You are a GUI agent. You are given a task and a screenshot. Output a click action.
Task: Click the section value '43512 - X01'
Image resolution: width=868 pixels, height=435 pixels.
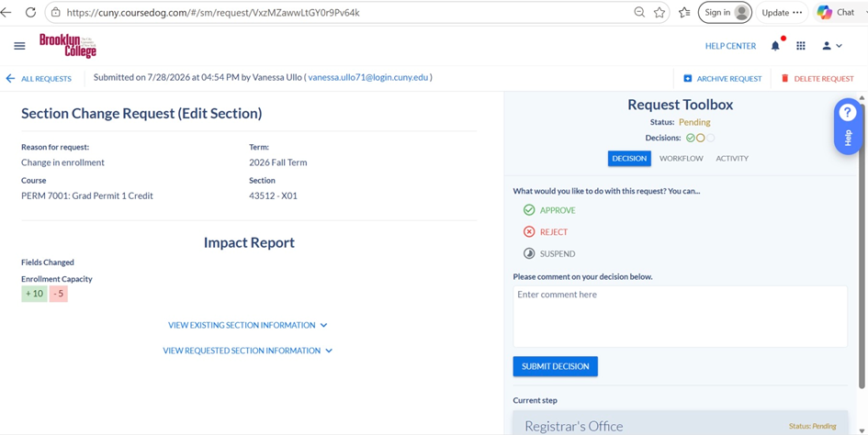click(274, 195)
